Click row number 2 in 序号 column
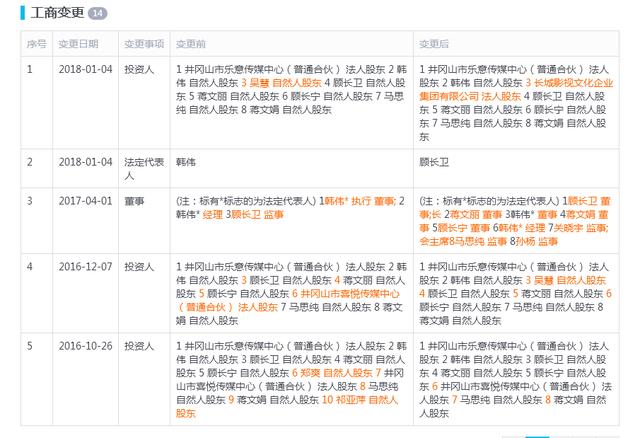 [29, 162]
